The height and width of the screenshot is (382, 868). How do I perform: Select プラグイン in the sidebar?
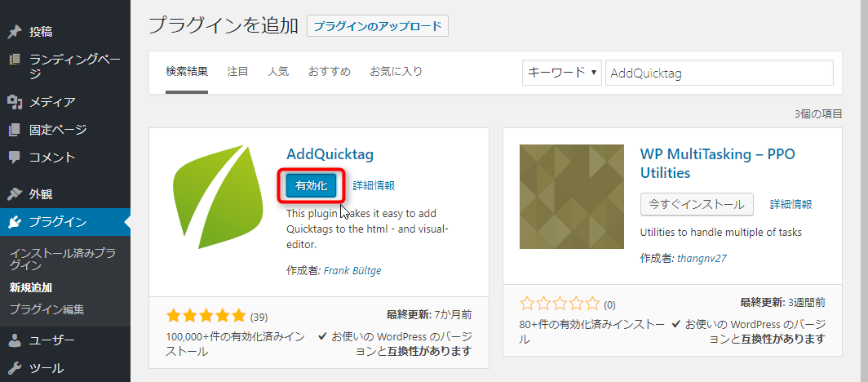pyautogui.click(x=65, y=222)
